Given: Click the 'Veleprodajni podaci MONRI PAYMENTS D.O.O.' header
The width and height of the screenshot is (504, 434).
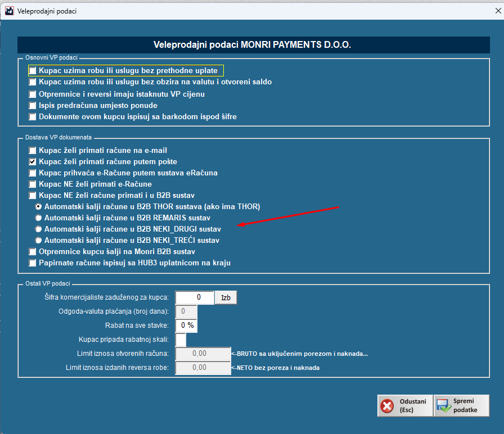Looking at the screenshot, I should tap(253, 44).
